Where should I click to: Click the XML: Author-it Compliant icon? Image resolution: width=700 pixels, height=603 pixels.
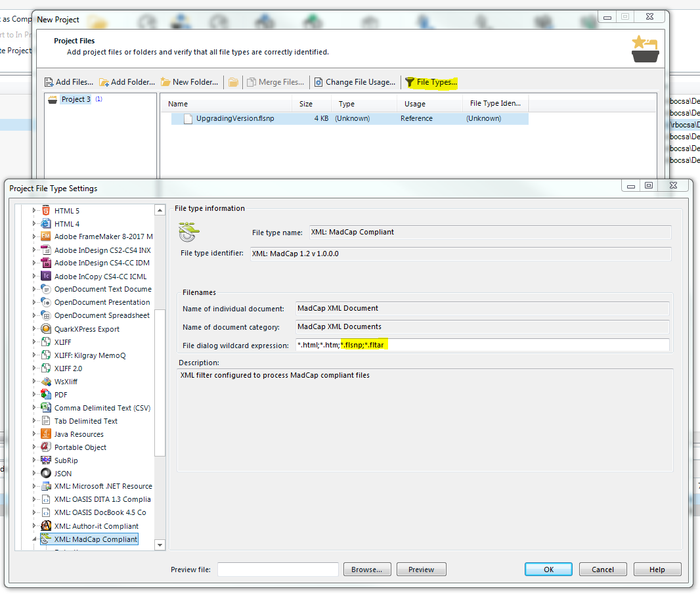pos(46,525)
